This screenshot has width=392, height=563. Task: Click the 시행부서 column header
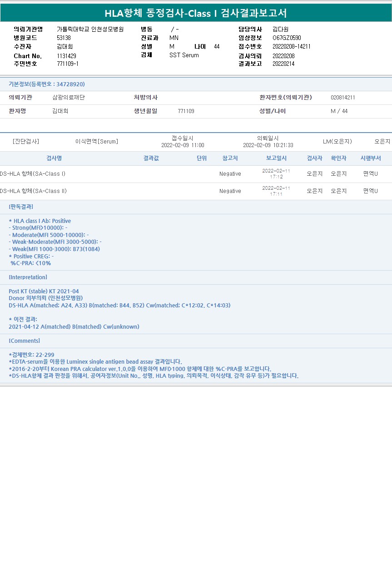(x=371, y=158)
